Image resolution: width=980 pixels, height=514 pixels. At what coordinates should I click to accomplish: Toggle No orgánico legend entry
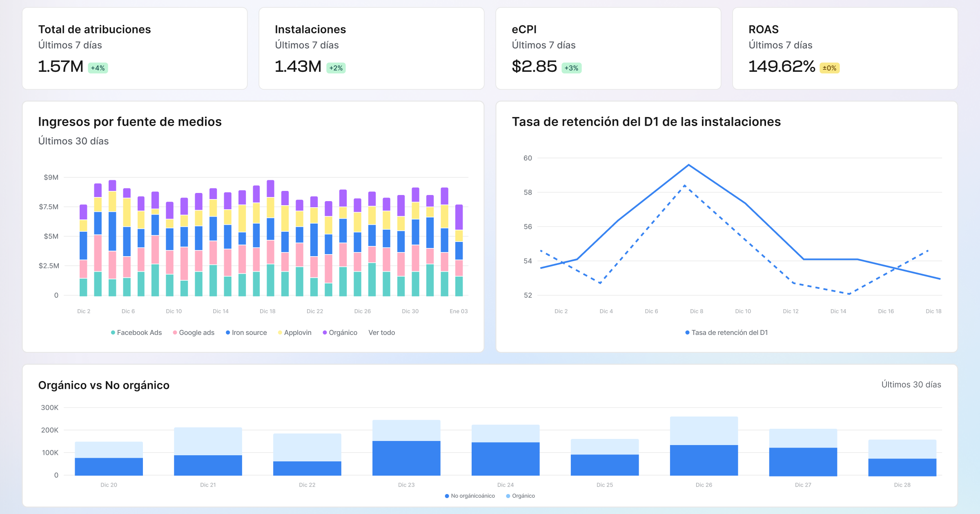470,496
